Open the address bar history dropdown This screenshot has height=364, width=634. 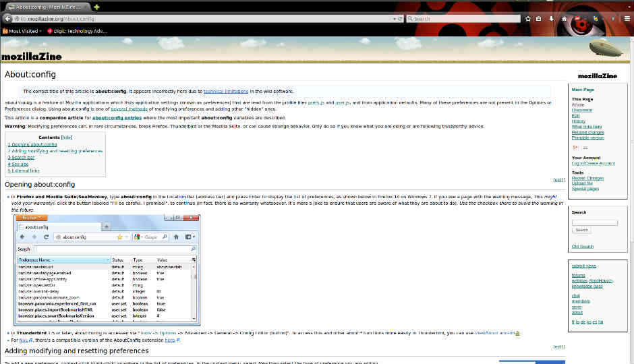(395, 19)
